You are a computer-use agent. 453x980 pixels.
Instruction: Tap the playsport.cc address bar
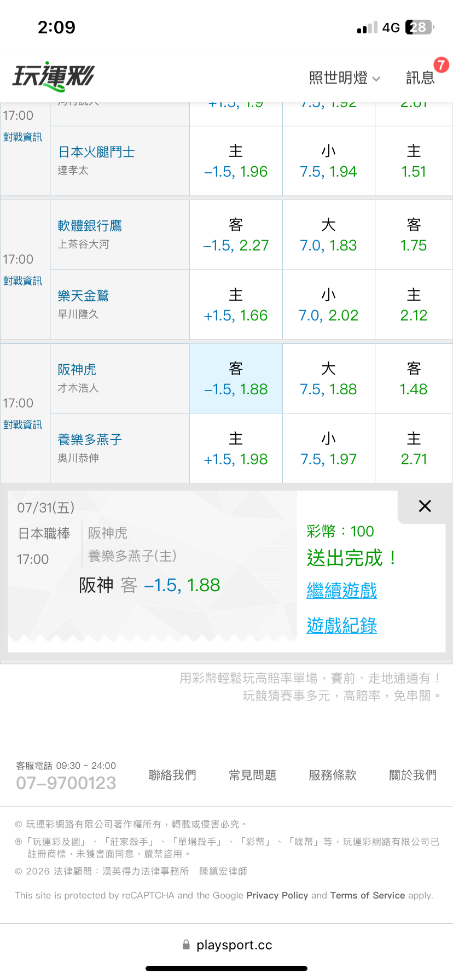[226, 944]
